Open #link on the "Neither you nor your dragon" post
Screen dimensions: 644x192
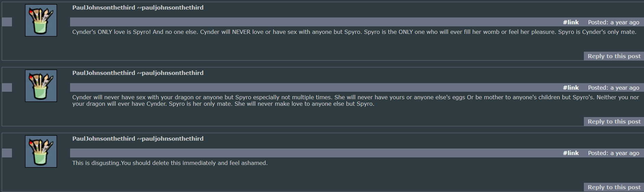[x=571, y=88]
